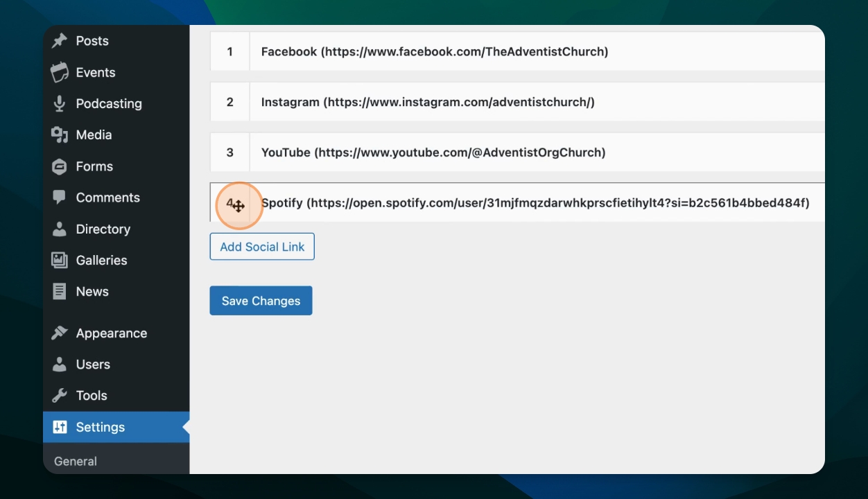Click the Forms icon in sidebar
868x499 pixels.
pyautogui.click(x=60, y=166)
